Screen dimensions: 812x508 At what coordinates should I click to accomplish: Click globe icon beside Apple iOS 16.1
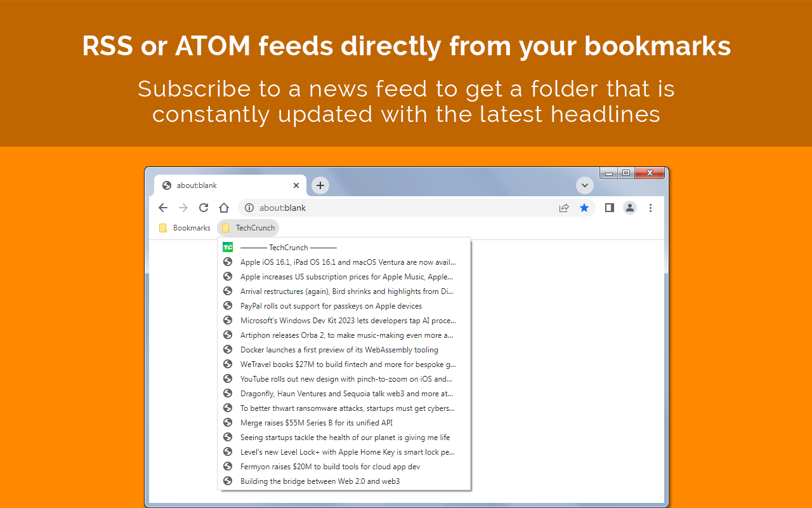coord(228,262)
